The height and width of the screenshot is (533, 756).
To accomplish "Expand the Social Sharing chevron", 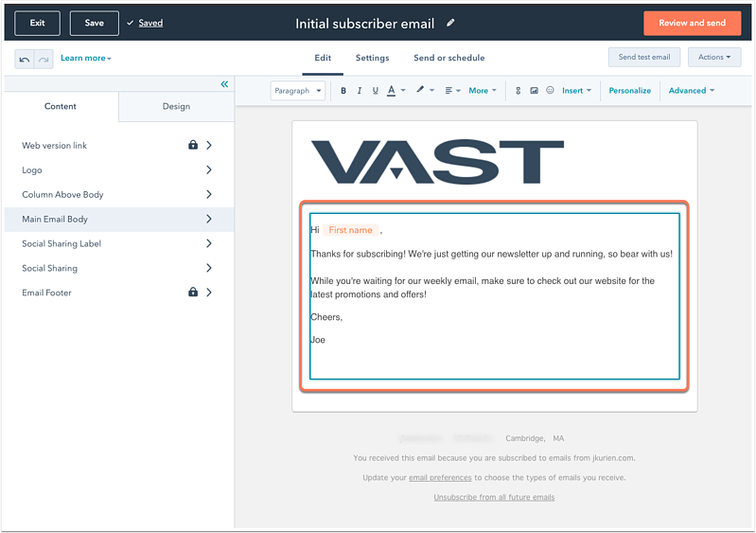I will click(209, 268).
